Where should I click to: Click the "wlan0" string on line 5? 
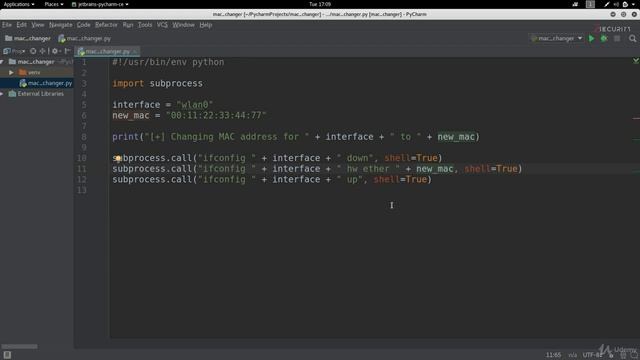coord(195,105)
